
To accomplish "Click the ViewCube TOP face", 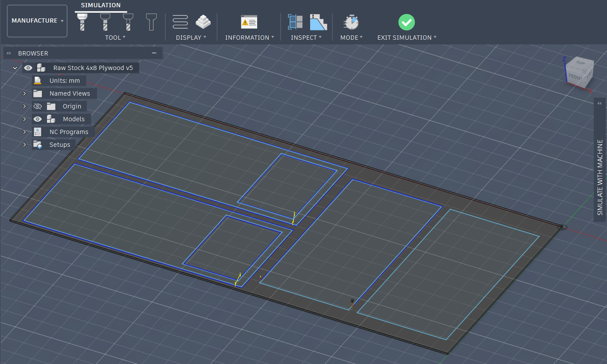I will pyautogui.click(x=580, y=63).
